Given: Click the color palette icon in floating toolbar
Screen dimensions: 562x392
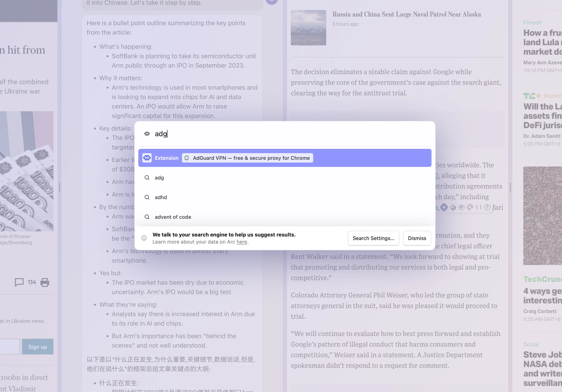Looking at the screenshot, I should coord(470,207).
